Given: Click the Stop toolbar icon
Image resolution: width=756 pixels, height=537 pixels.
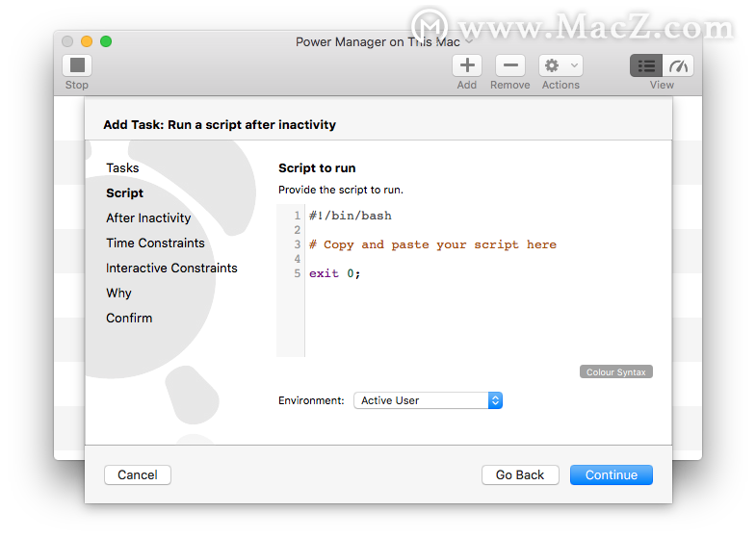Looking at the screenshot, I should (77, 65).
